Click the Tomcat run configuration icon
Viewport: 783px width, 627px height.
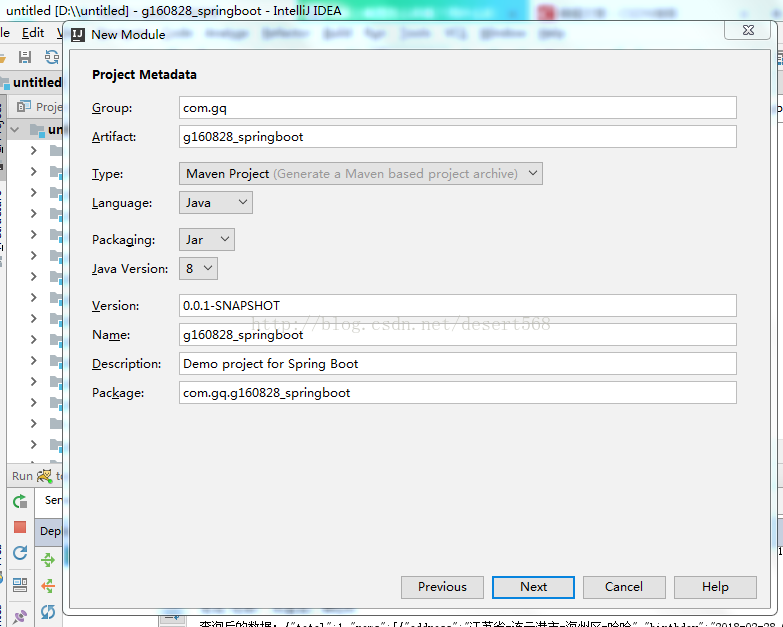[44, 476]
